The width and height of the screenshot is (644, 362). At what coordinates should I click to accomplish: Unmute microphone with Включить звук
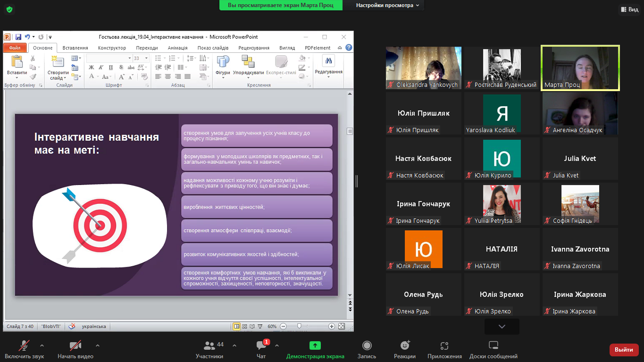coord(24,346)
